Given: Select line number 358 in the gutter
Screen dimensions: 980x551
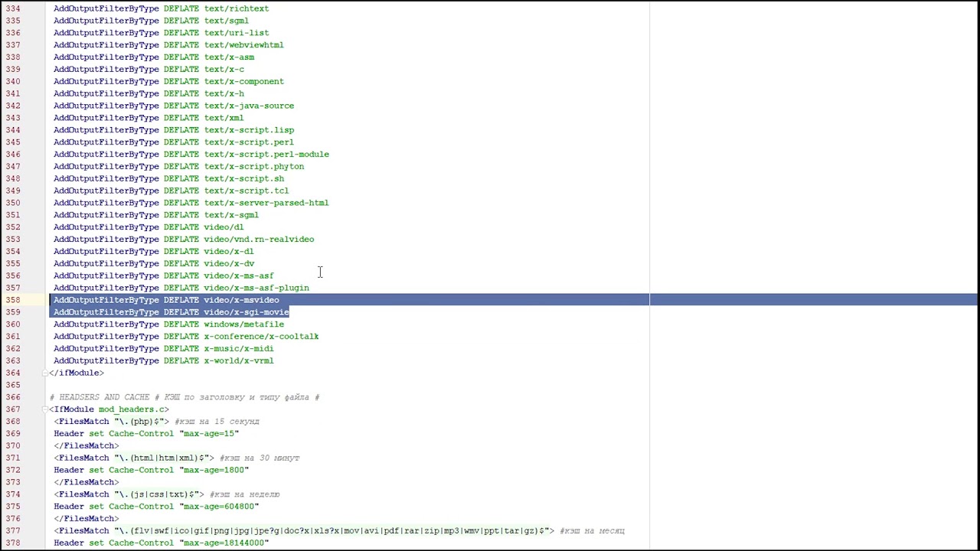Looking at the screenshot, I should click(x=13, y=300).
